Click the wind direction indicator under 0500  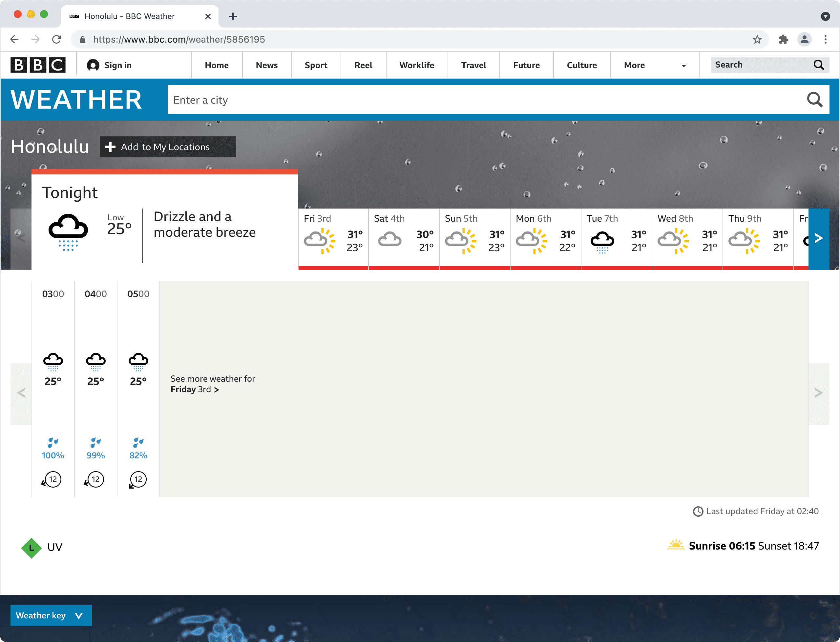(137, 479)
